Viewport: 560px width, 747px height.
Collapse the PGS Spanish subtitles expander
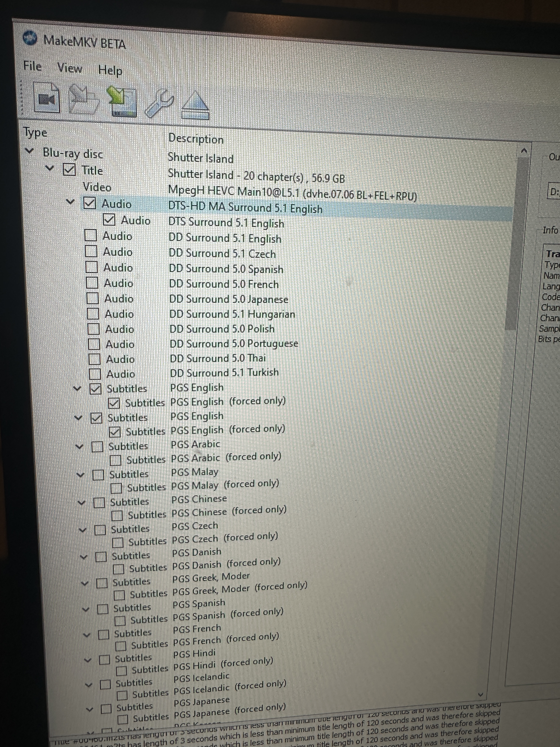[86, 609]
